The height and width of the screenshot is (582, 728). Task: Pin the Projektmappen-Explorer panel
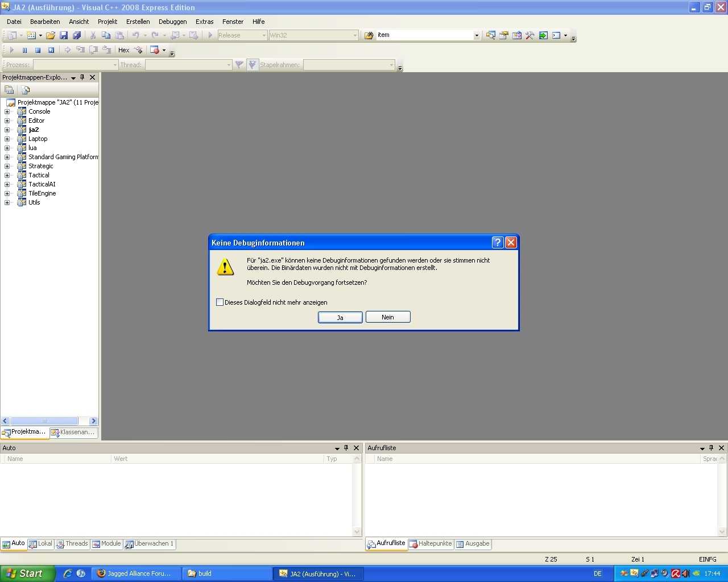tap(82, 77)
